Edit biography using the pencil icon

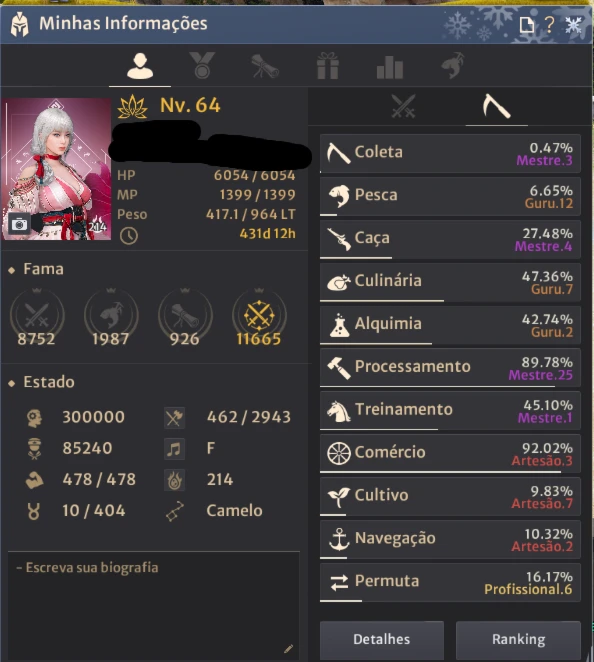pyautogui.click(x=288, y=648)
